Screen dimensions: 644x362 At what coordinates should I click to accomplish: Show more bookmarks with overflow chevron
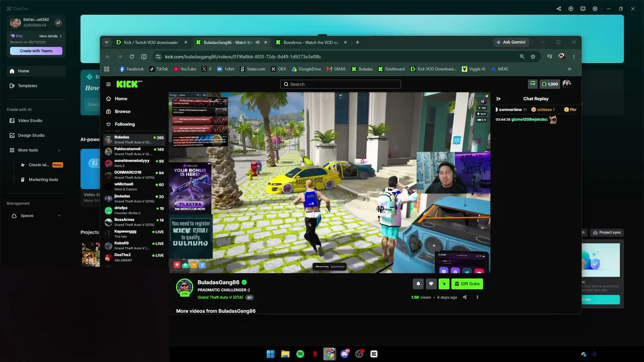(570, 69)
